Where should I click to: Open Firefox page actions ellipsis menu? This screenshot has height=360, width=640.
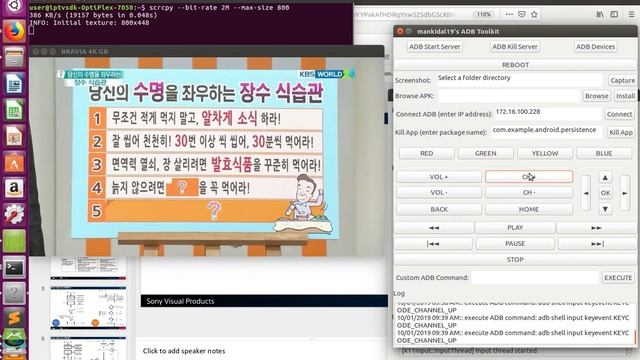(x=509, y=14)
